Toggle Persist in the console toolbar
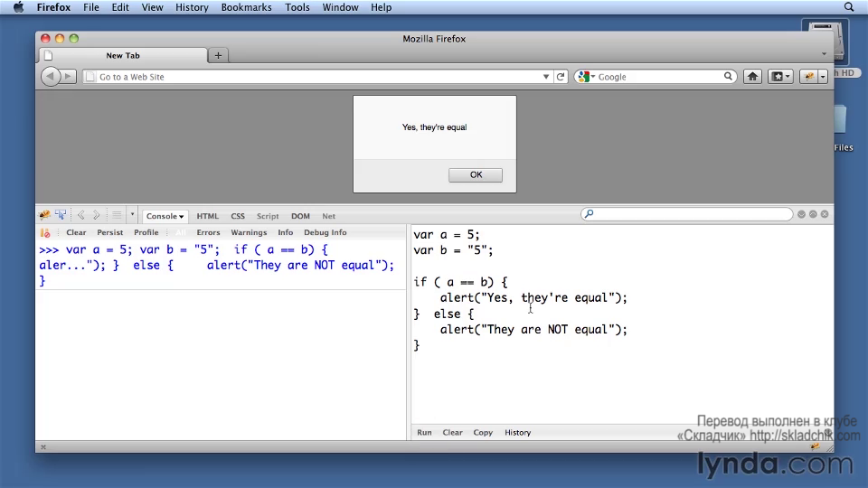The width and height of the screenshot is (868, 488). (x=110, y=232)
